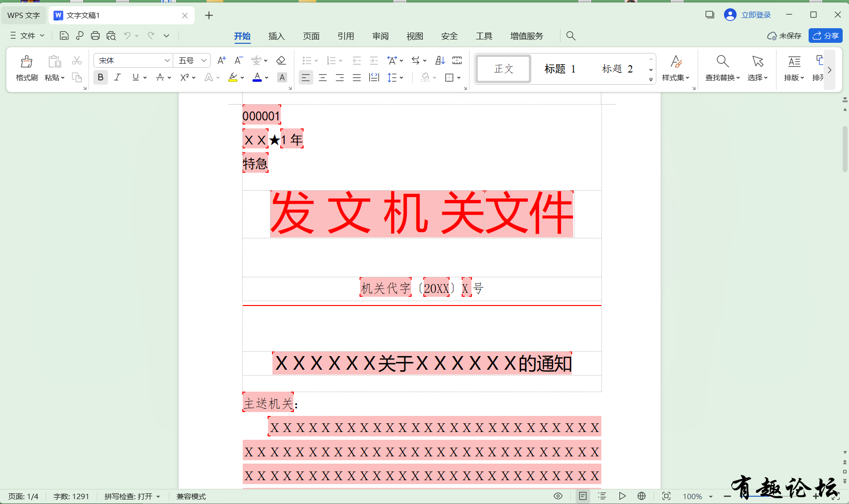Toggle eye protection mode in status bar

click(558, 496)
